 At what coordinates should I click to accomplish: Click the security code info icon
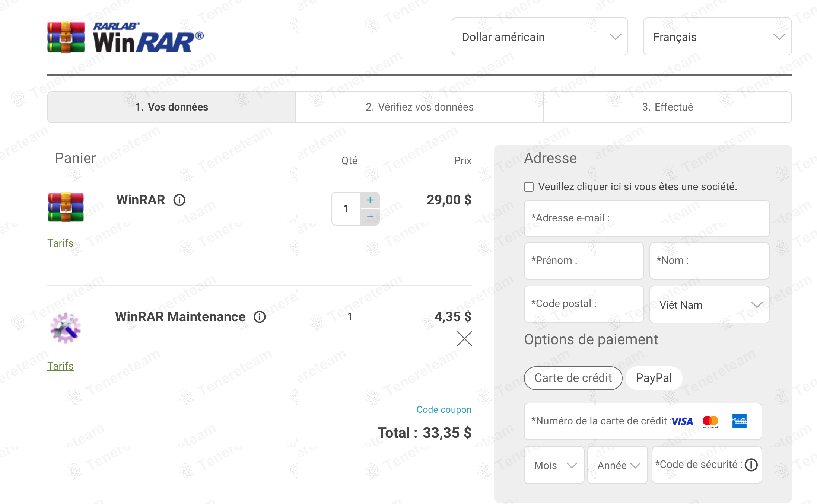point(751,465)
